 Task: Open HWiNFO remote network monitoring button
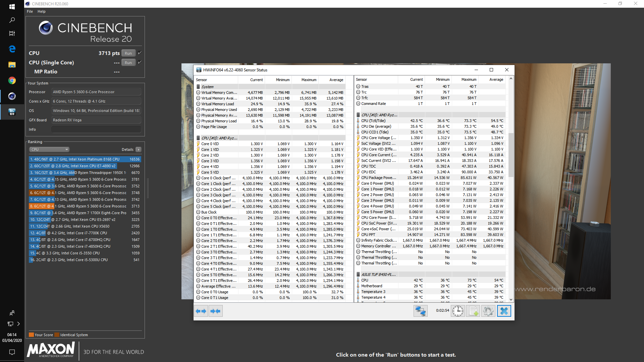coord(420,311)
